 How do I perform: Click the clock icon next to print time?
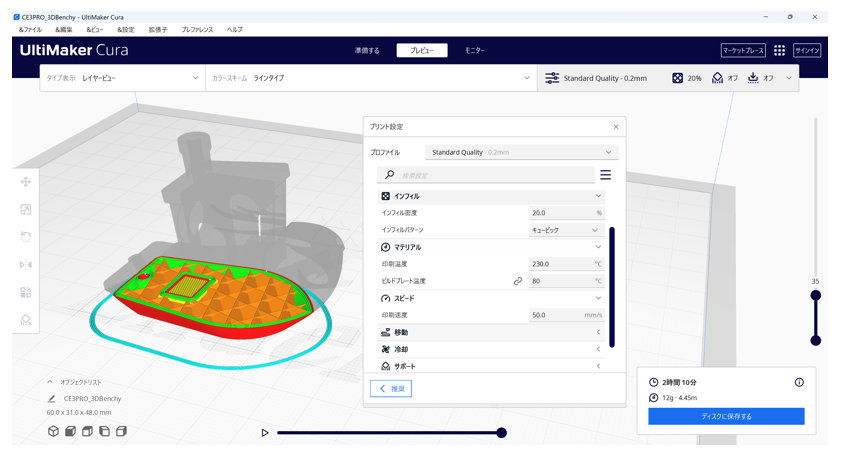pos(653,382)
